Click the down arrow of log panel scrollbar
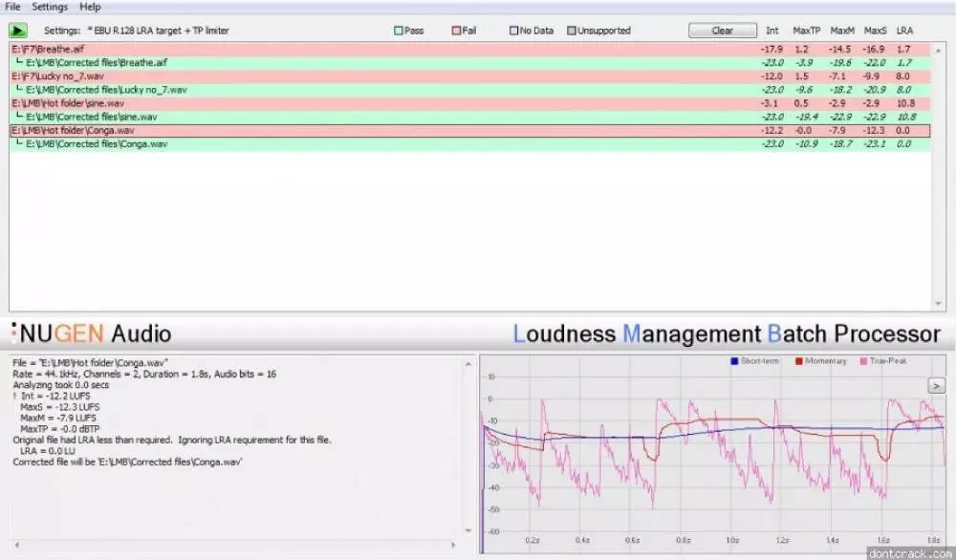 pyautogui.click(x=468, y=530)
